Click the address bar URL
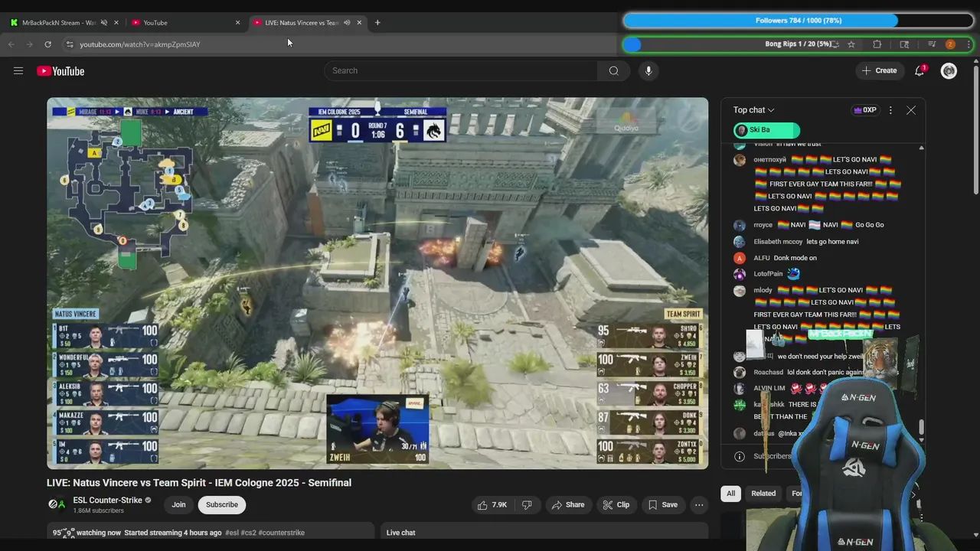980x551 pixels. point(140,44)
